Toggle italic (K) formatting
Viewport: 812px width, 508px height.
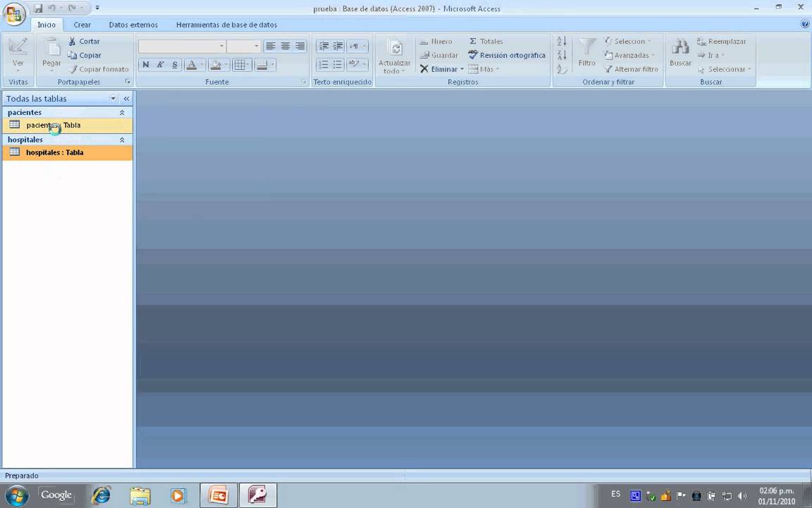(x=160, y=65)
